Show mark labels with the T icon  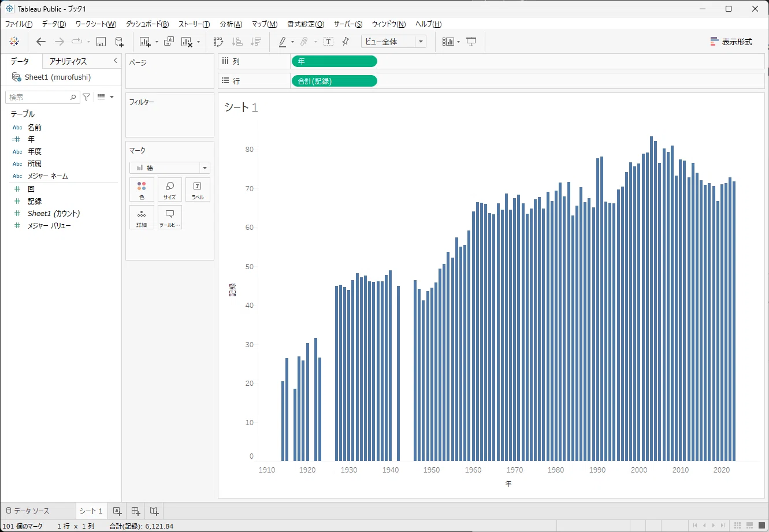(x=328, y=42)
